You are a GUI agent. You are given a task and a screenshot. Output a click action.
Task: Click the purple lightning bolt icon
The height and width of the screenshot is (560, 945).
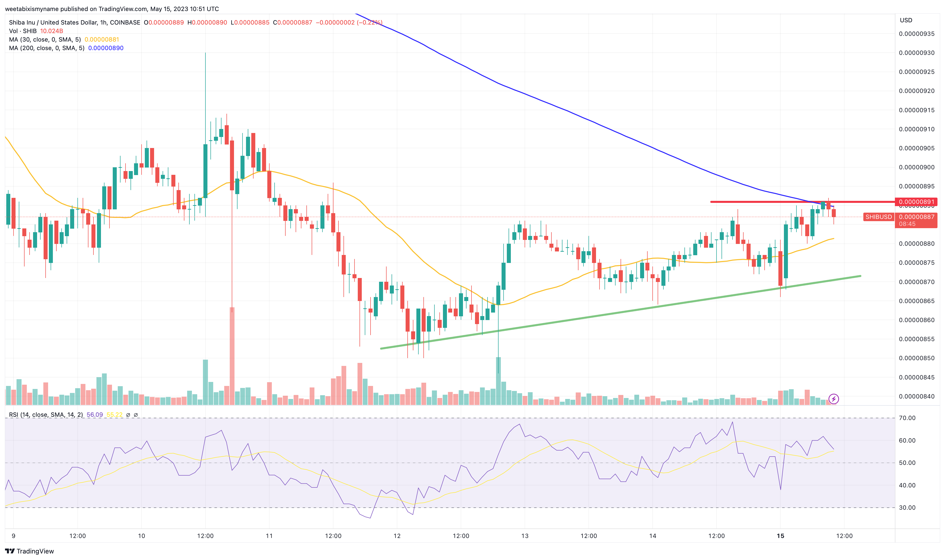(x=834, y=398)
